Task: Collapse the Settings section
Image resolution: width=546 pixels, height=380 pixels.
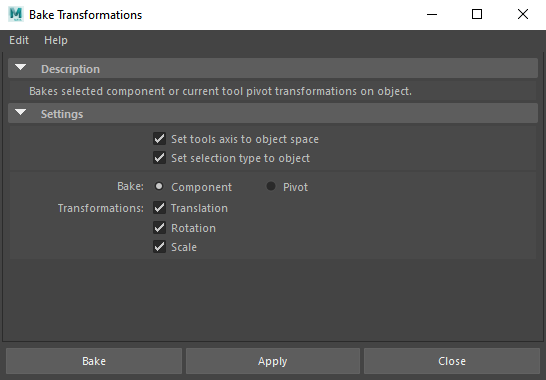Action: [21, 113]
